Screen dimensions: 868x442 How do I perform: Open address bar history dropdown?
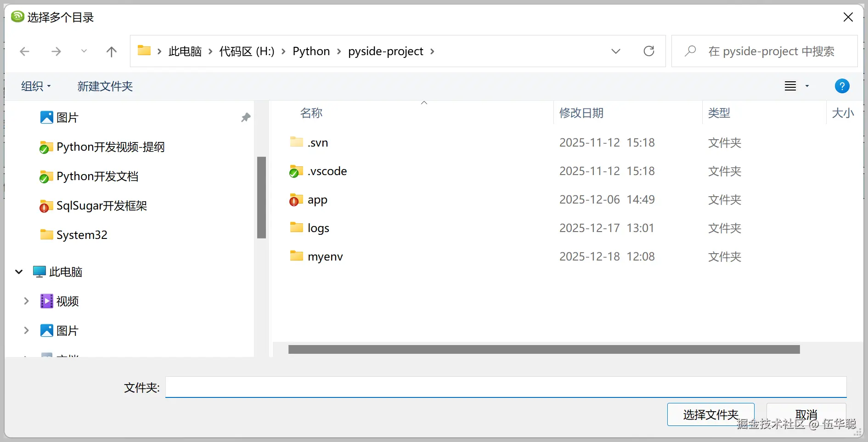615,51
